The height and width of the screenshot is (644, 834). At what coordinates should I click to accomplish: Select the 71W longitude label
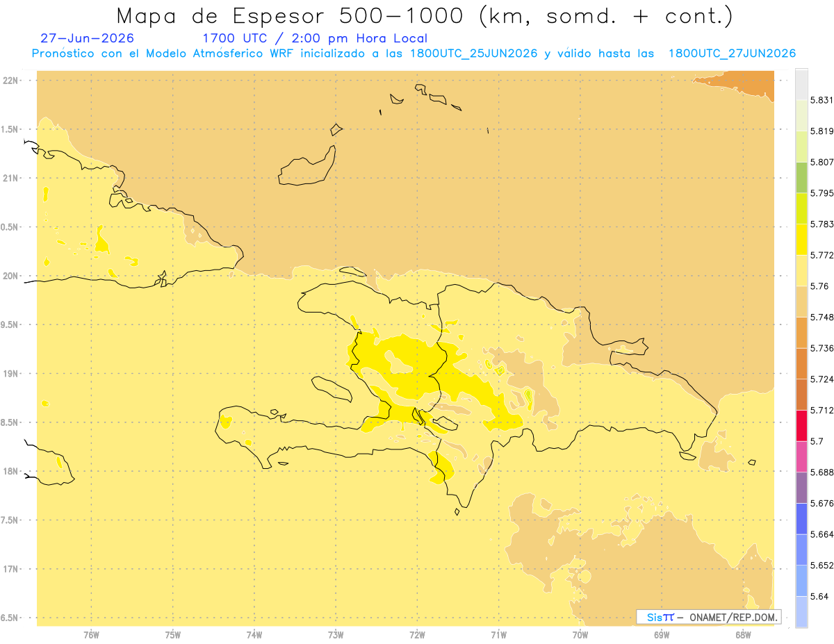[x=498, y=635]
